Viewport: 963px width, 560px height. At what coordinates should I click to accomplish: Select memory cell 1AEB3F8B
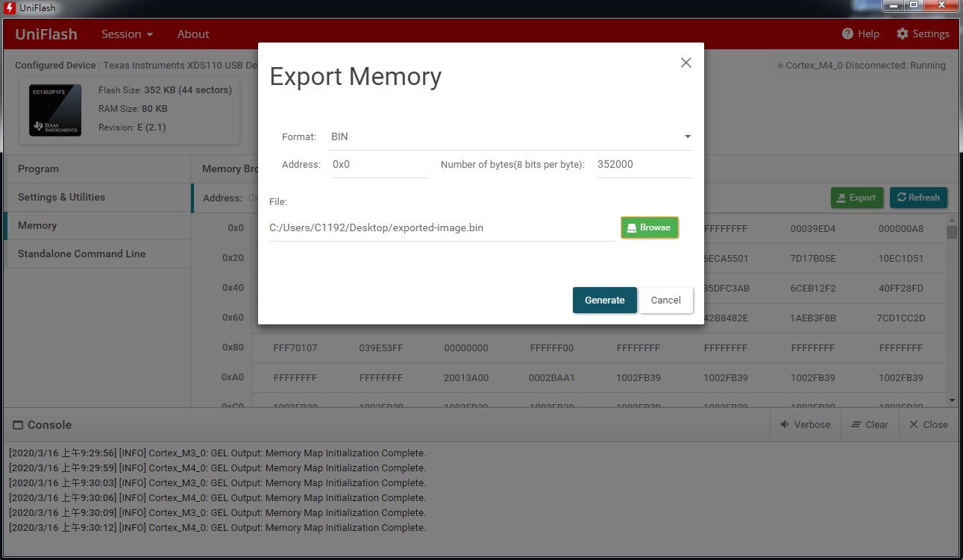tap(813, 318)
